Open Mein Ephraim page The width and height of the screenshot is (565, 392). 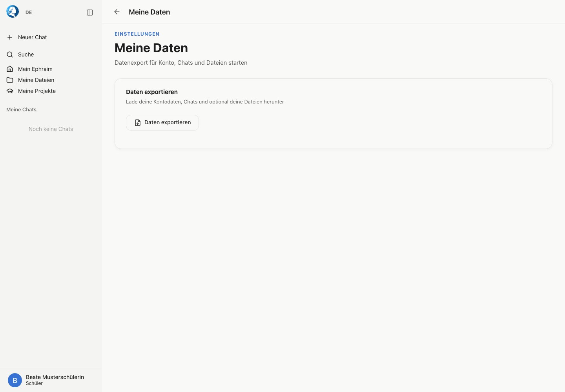click(51, 69)
